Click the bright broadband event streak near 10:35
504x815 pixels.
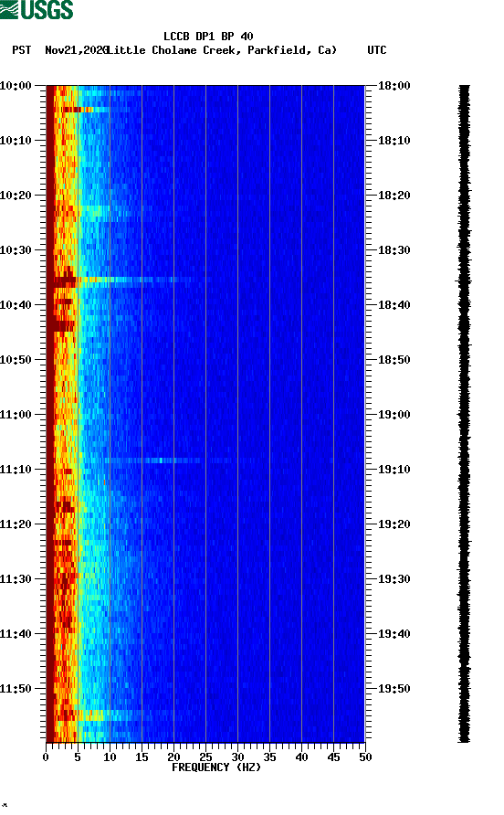(122, 281)
